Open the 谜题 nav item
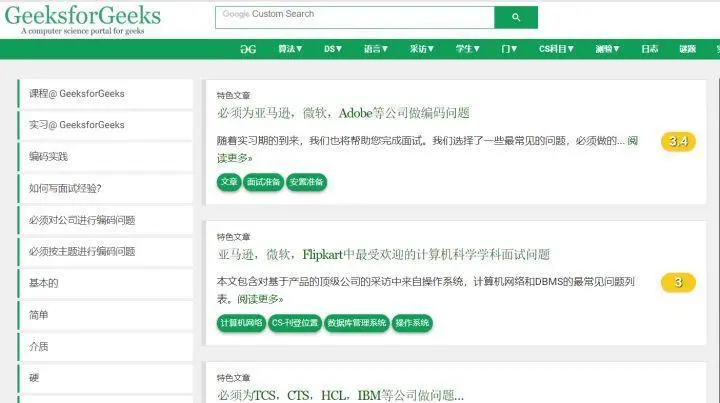 point(688,49)
